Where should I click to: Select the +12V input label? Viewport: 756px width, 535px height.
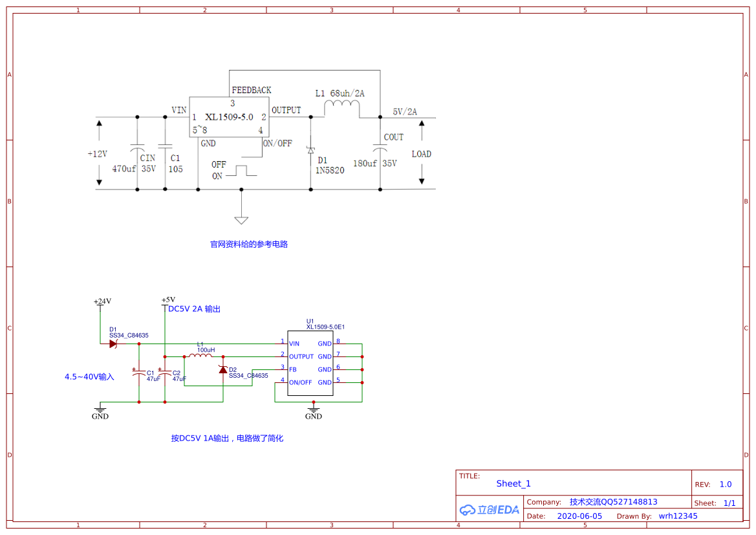point(98,154)
